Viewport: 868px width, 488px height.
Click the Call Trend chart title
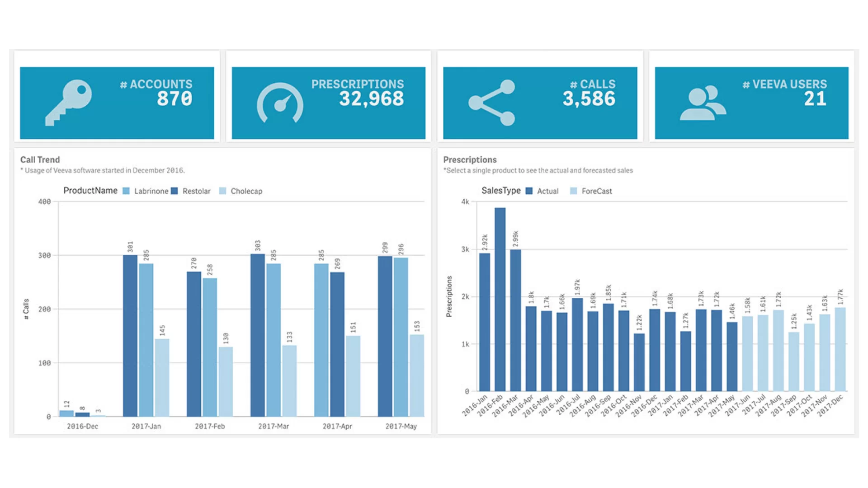coord(40,160)
